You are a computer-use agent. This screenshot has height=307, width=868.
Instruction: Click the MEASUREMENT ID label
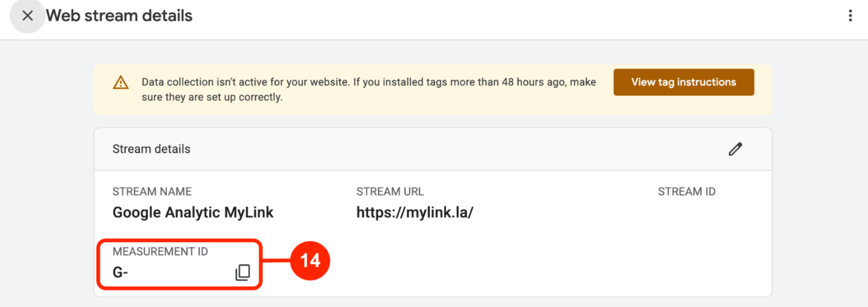(160, 252)
